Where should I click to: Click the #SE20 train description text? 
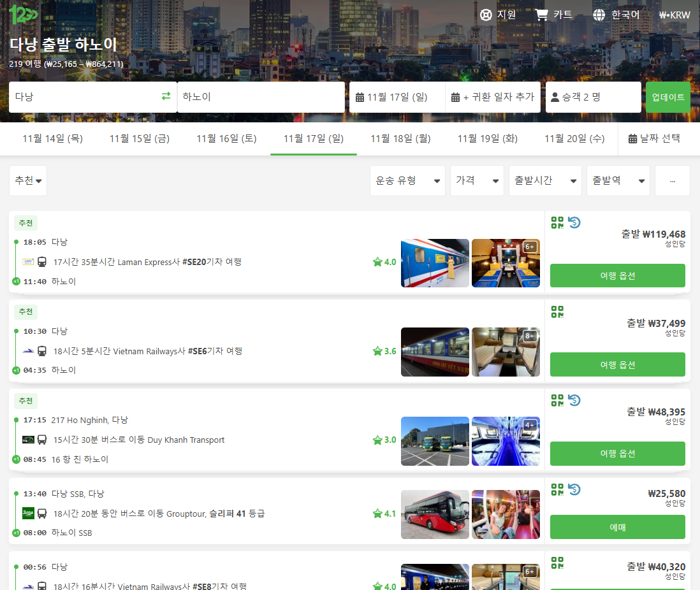tap(147, 262)
